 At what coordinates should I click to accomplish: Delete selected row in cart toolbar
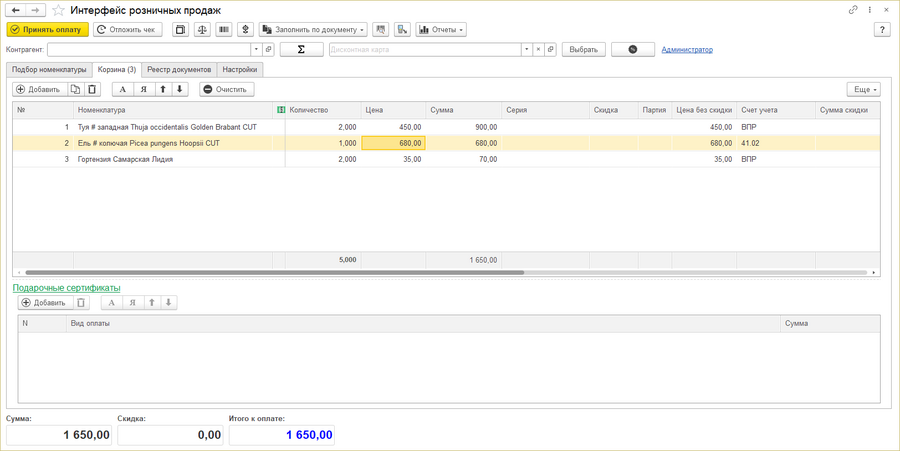[x=92, y=89]
